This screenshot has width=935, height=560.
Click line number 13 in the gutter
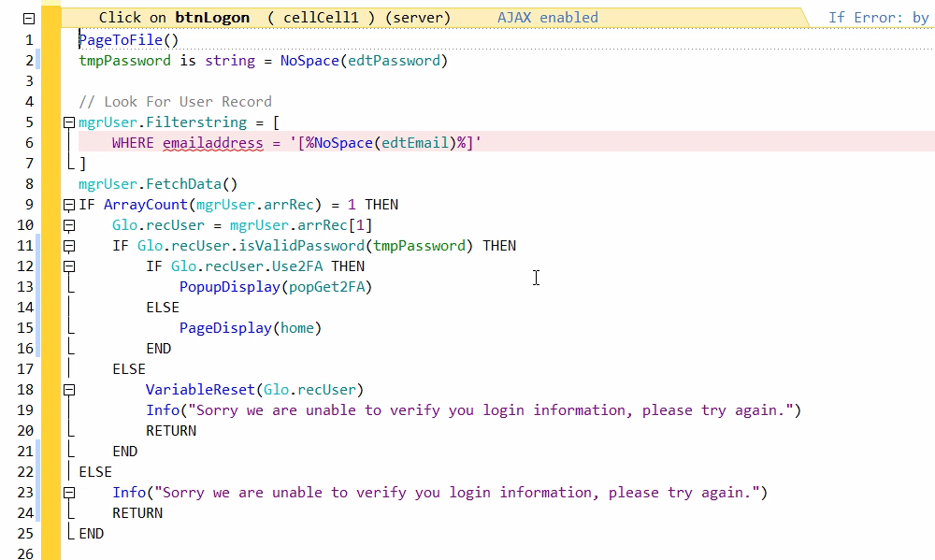(x=25, y=287)
